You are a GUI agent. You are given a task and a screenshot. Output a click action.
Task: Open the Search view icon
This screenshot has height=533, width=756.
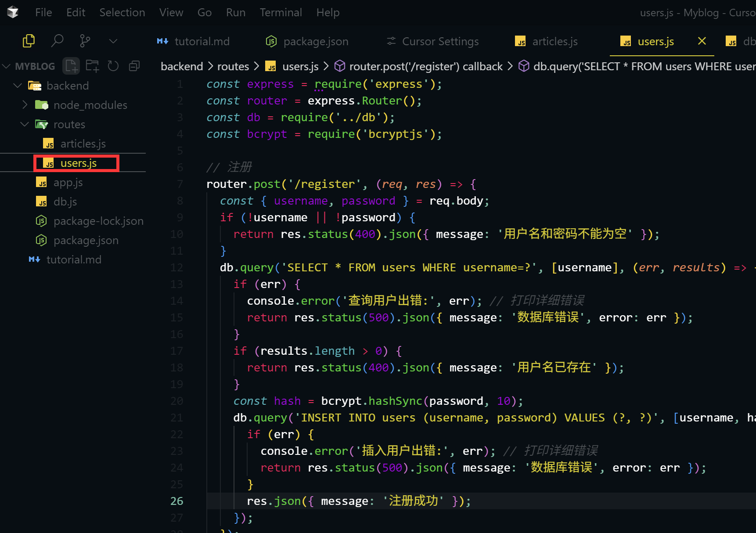[57, 41]
